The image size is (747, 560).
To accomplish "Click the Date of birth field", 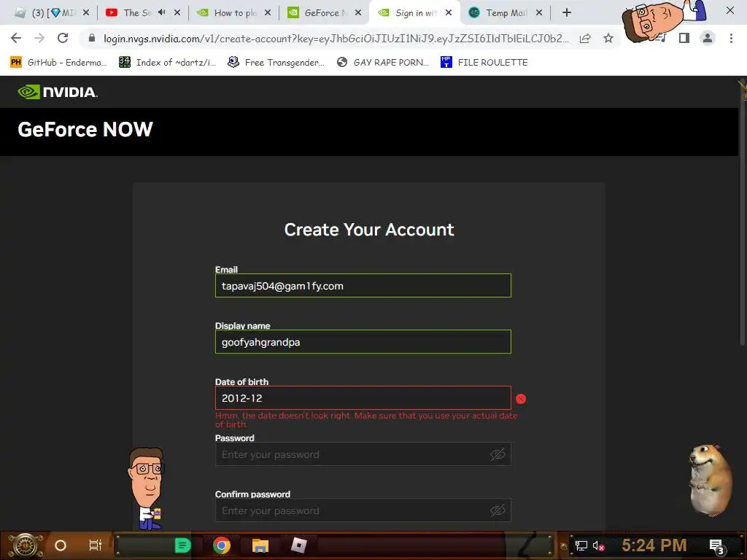I will point(363,398).
